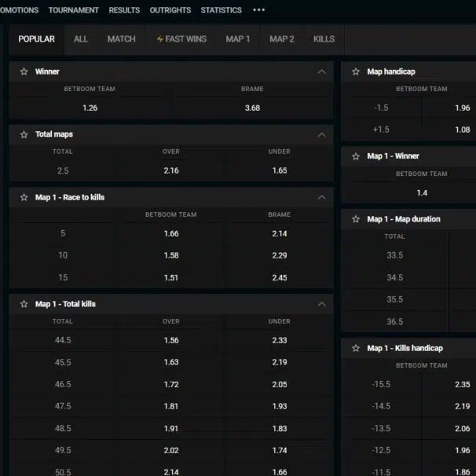Image resolution: width=476 pixels, height=476 pixels.
Task: Star the Map 1 - Kills handicap market
Action: 356,348
